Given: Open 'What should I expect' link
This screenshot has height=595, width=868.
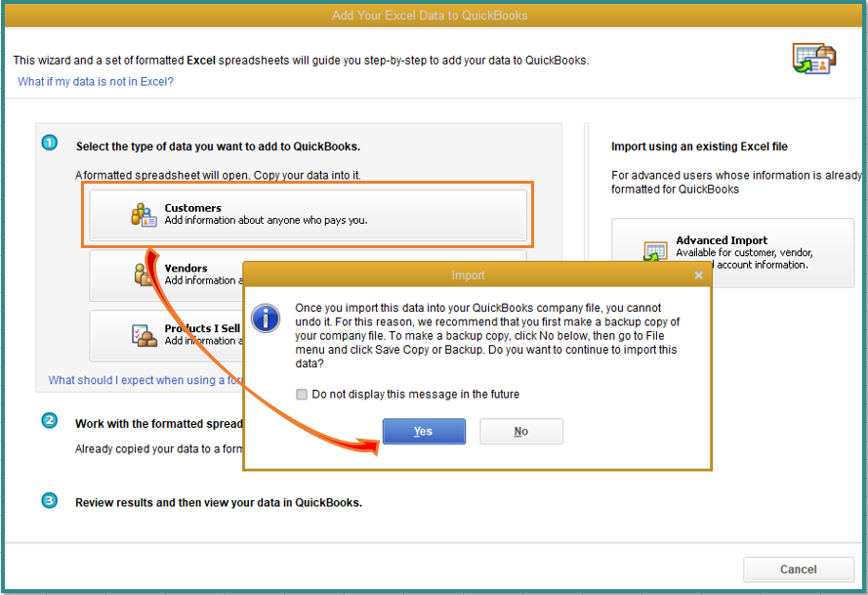Looking at the screenshot, I should click(x=145, y=380).
